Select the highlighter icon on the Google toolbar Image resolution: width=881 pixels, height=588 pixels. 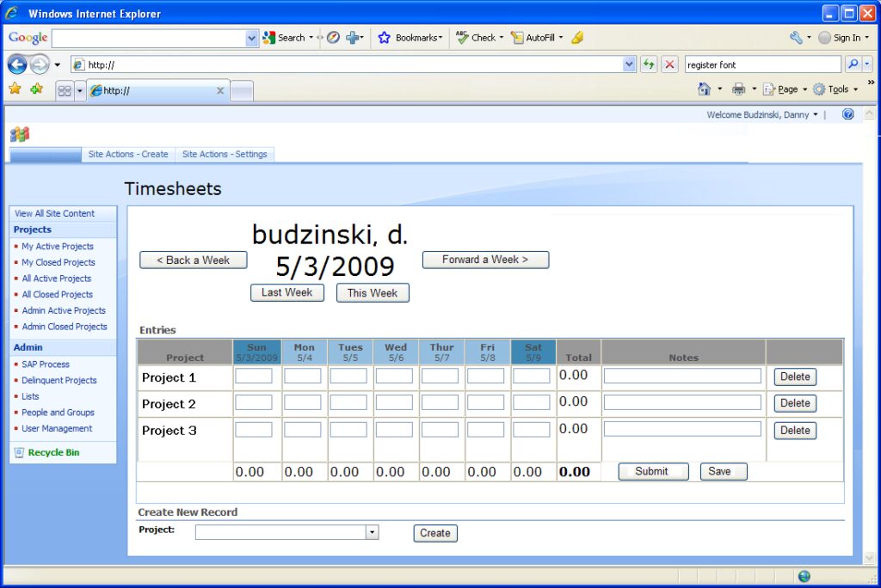(x=578, y=38)
